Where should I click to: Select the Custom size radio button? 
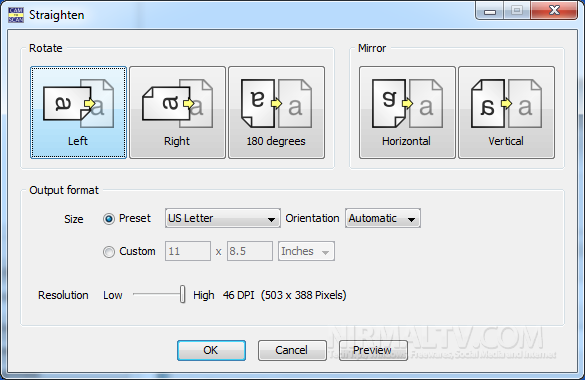[x=109, y=252]
